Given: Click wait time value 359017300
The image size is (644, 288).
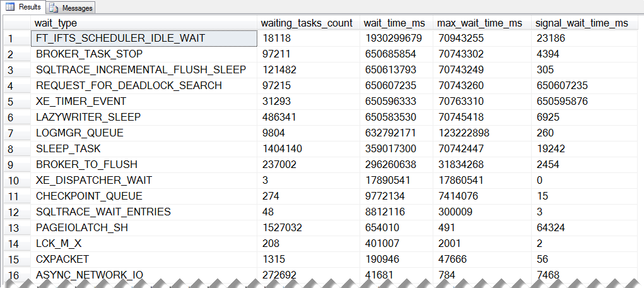Looking at the screenshot, I should click(397, 149).
